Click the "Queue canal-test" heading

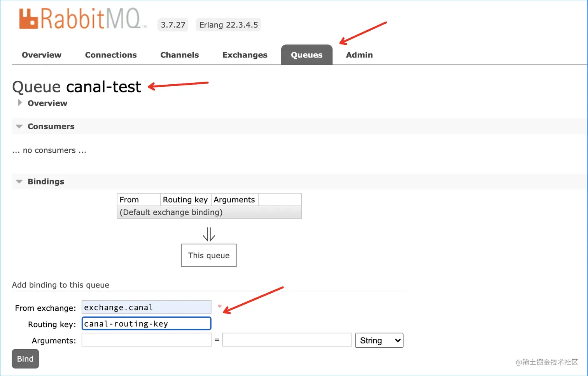click(x=77, y=87)
